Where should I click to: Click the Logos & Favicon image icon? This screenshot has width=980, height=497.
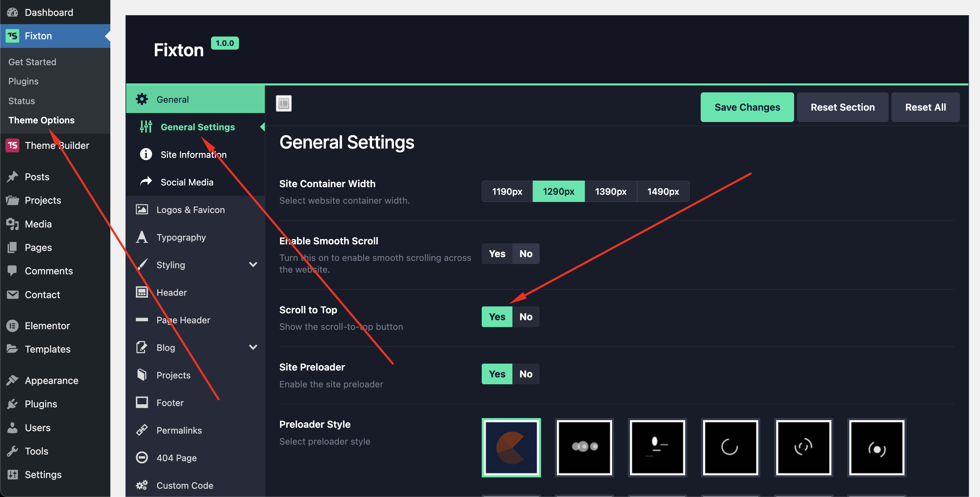[x=142, y=210]
